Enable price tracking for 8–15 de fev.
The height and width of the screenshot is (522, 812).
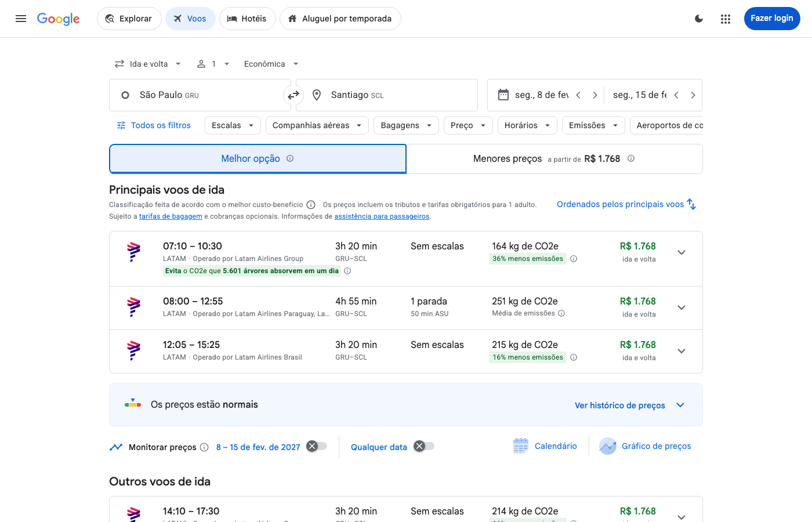[317, 446]
